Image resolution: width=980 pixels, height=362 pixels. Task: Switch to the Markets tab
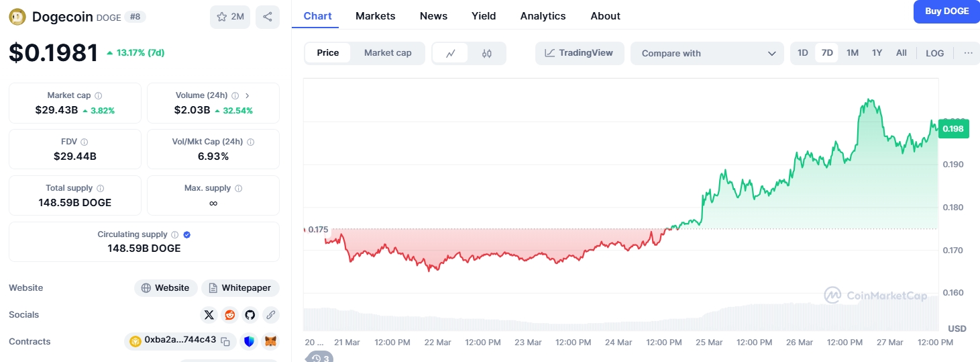coord(376,15)
